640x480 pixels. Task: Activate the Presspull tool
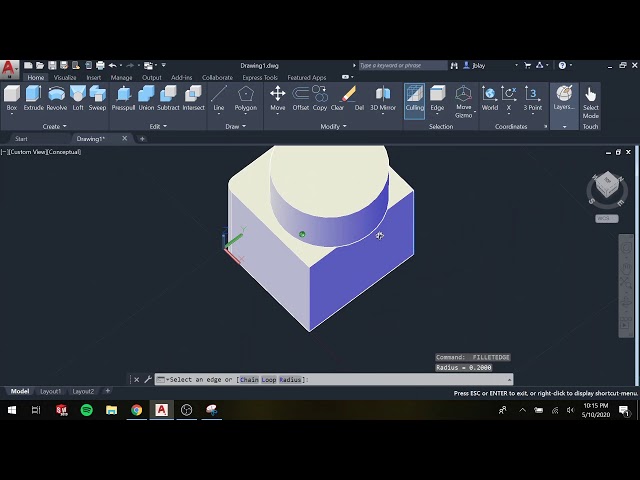click(123, 98)
